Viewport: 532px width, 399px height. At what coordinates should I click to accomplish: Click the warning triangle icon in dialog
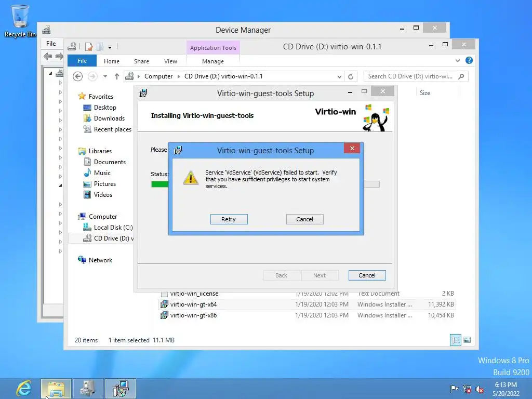click(x=191, y=178)
